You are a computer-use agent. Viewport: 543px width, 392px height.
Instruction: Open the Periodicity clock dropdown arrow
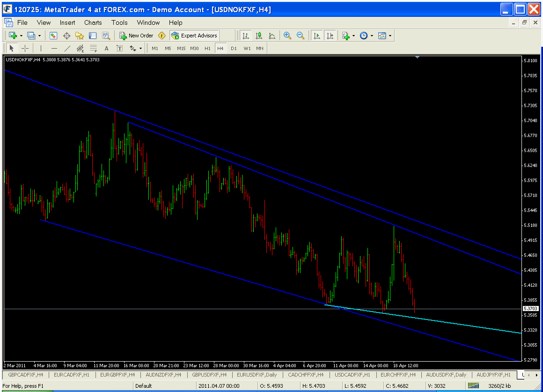point(372,36)
